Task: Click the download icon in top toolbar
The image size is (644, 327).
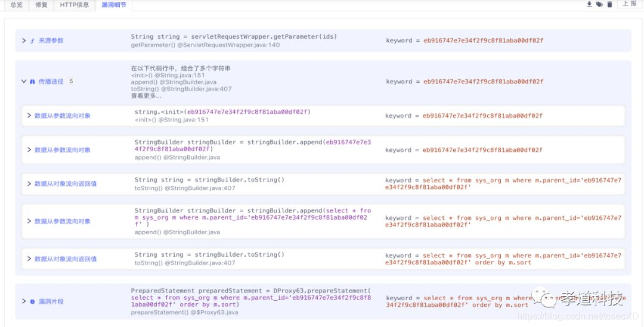Action: coord(589,5)
